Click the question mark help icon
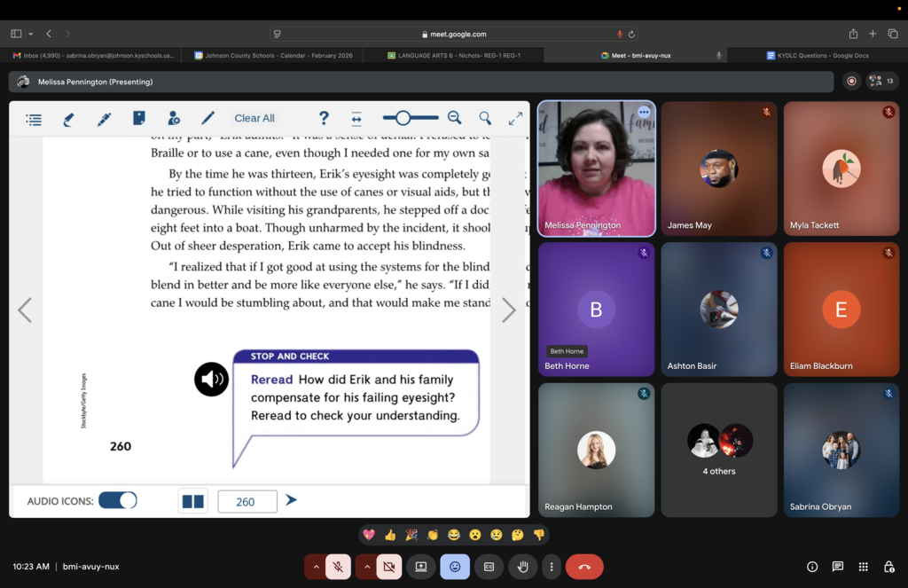The width and height of the screenshot is (908, 588). (324, 118)
